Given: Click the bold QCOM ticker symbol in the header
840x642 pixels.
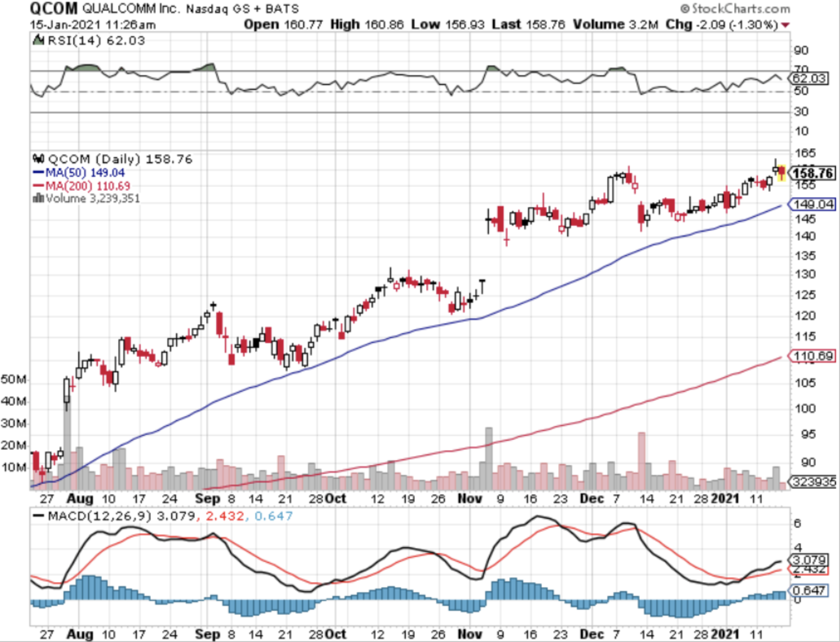Looking at the screenshot, I should tap(54, 8).
